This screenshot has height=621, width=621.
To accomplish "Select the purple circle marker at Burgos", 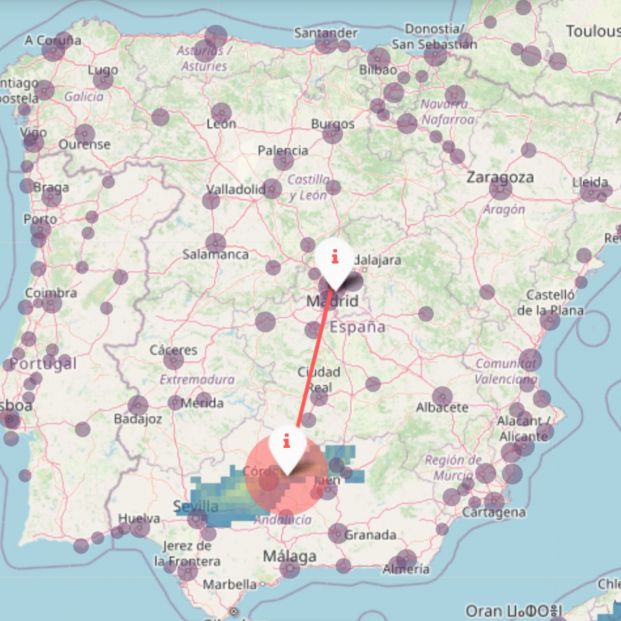I will click(333, 133).
